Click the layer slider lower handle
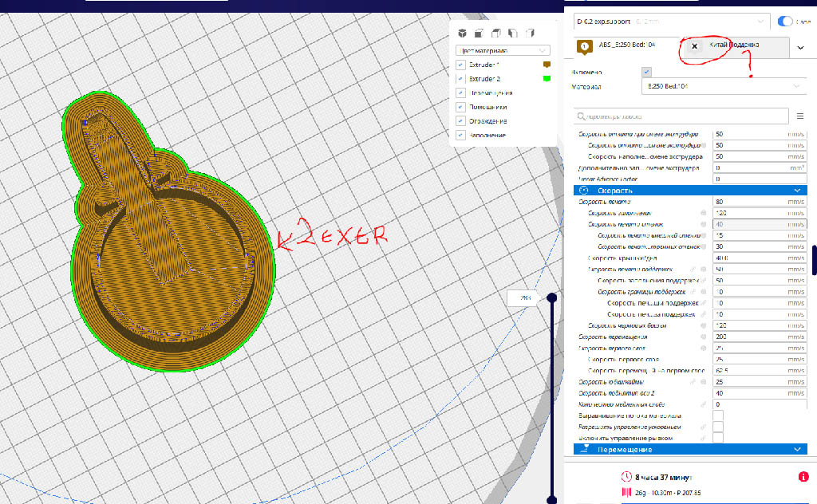The image size is (817, 504). coord(552,500)
